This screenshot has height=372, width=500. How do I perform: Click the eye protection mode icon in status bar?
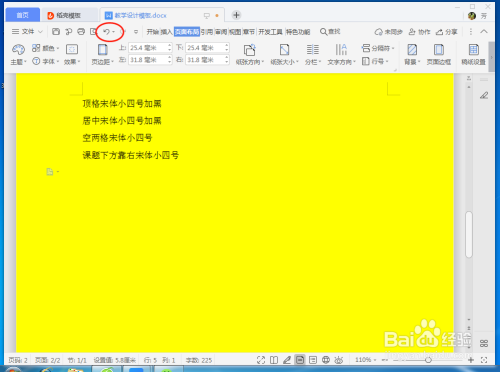click(x=339, y=360)
